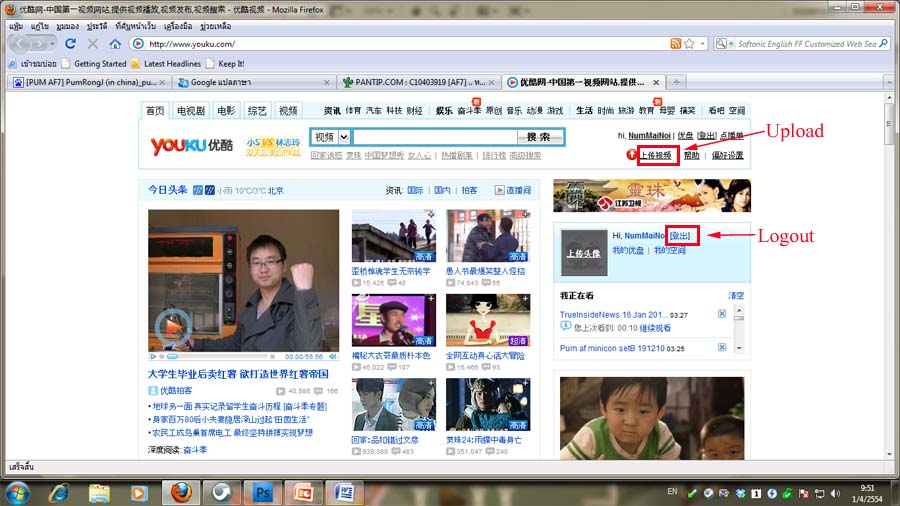Click the 清空 clear history link
This screenshot has height=506, width=900.
tap(736, 296)
